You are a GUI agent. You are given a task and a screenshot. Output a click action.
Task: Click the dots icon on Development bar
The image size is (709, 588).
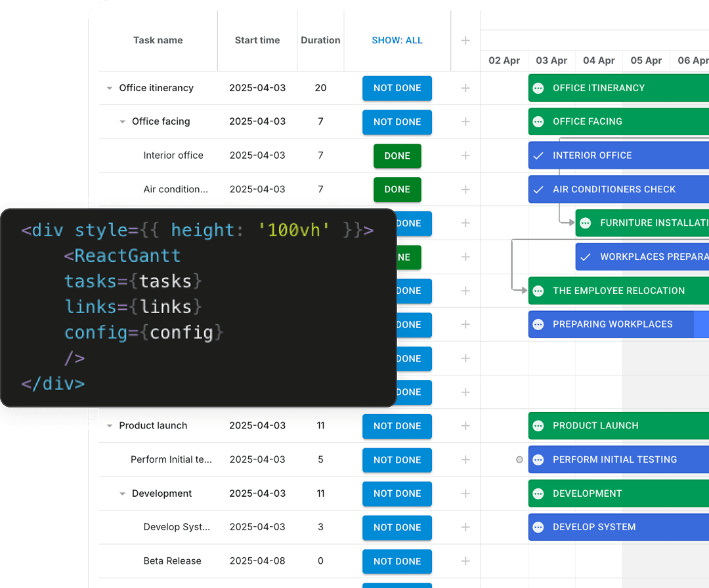pyautogui.click(x=538, y=493)
